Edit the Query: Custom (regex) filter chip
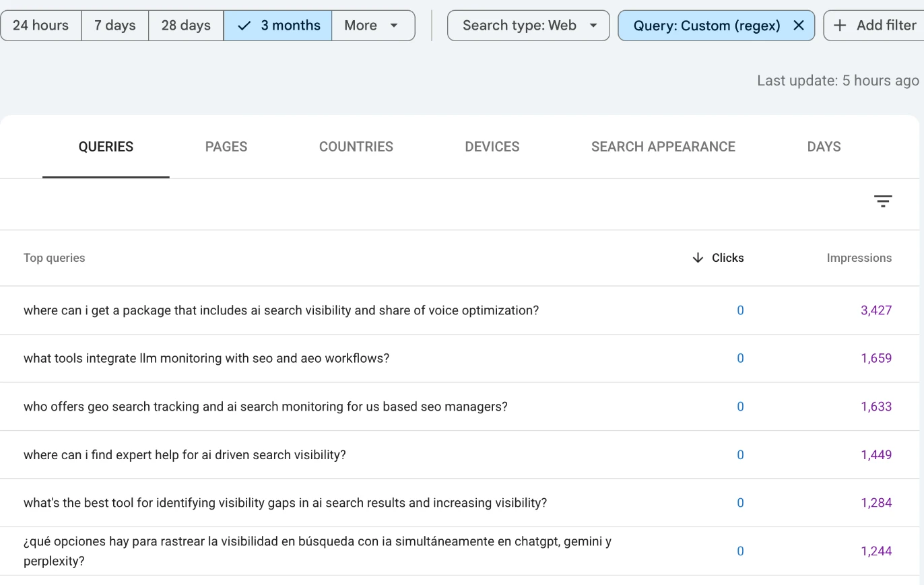 coord(706,26)
